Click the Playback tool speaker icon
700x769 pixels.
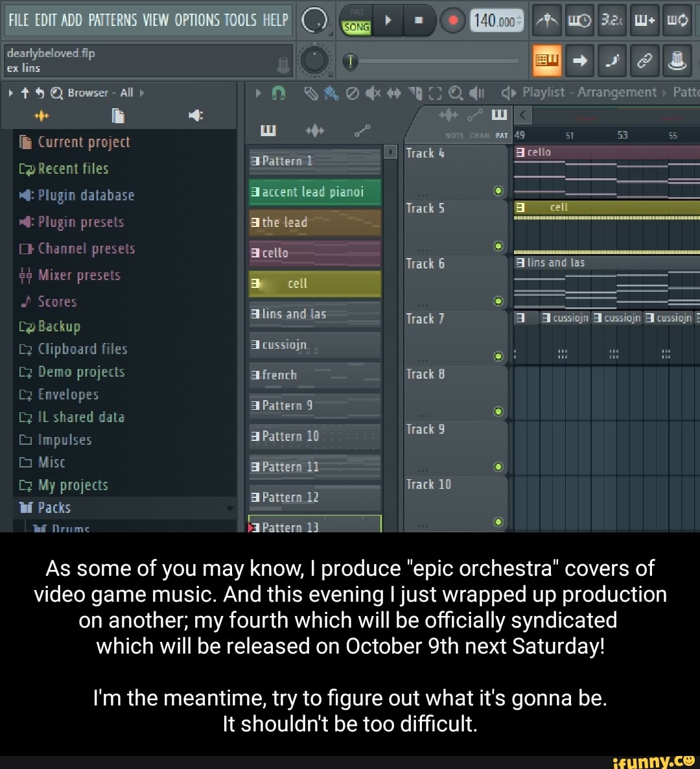pyautogui.click(x=478, y=93)
